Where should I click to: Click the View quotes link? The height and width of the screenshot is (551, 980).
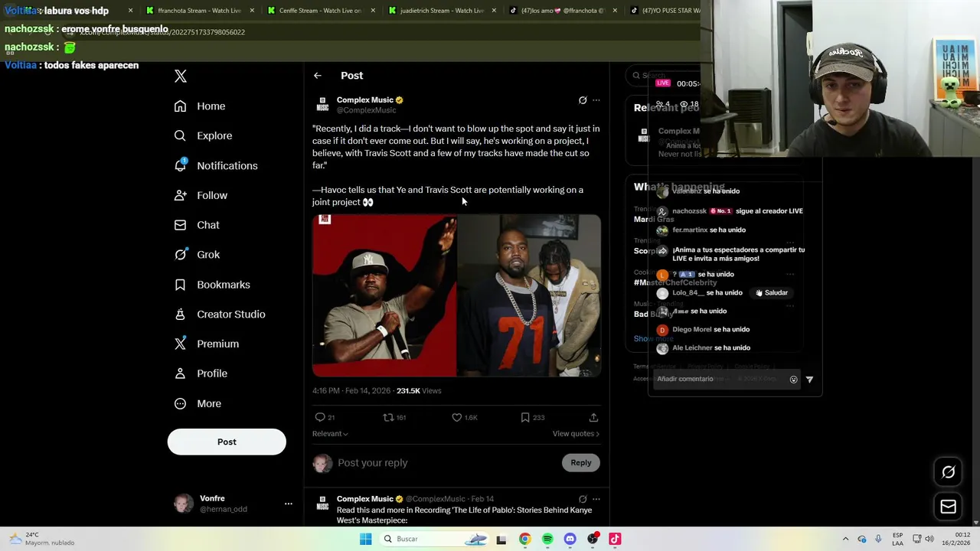[x=576, y=434]
